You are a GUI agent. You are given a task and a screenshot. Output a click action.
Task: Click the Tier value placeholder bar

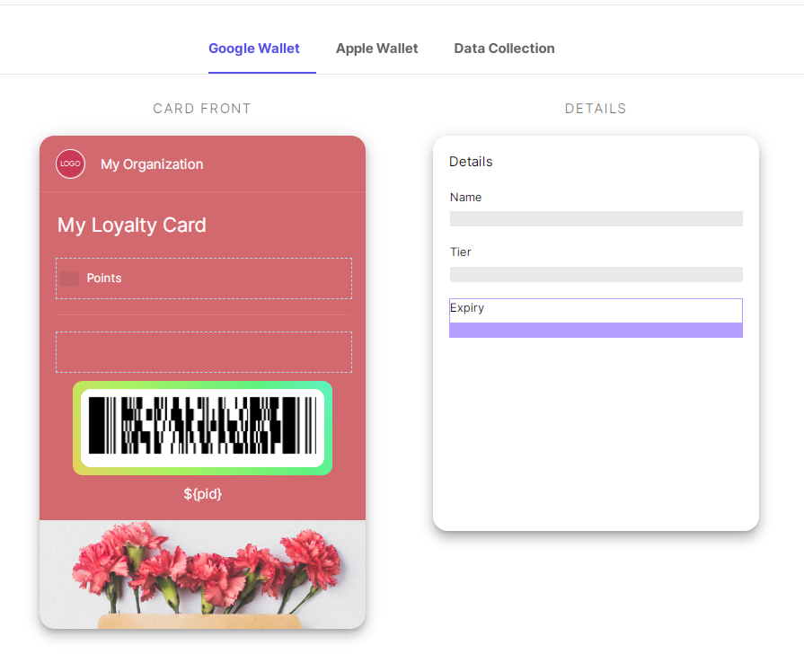coord(596,274)
